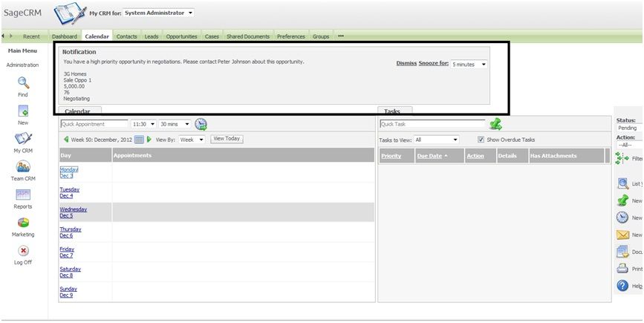Screen dimensions: 644x323
Task: Click the back arrow left of Recent
Action: tap(3, 36)
